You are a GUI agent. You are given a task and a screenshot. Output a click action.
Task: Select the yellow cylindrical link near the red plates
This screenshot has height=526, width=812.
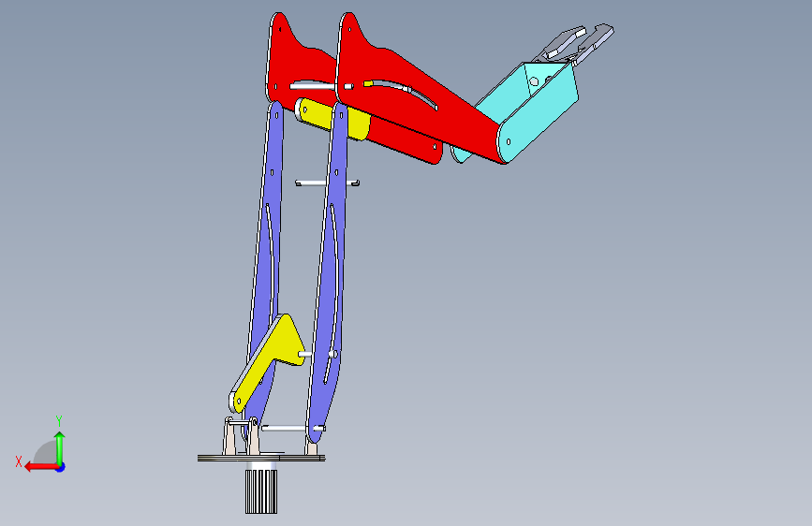pos(332,119)
